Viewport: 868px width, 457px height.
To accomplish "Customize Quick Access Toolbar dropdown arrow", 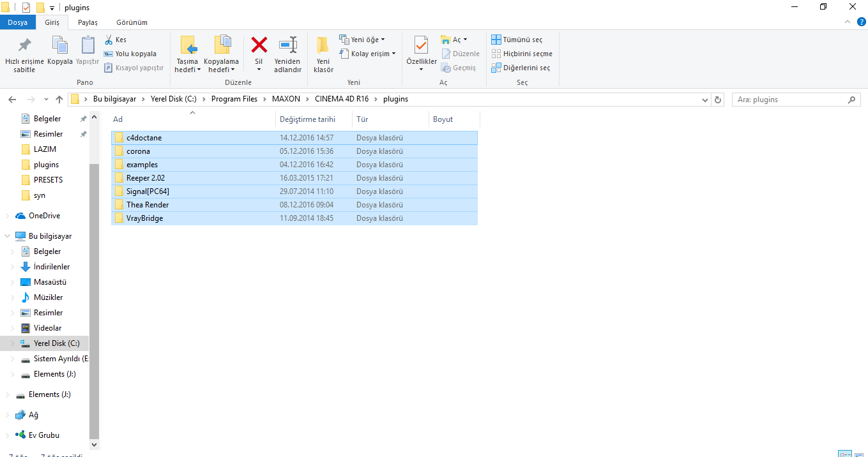I will click(52, 8).
